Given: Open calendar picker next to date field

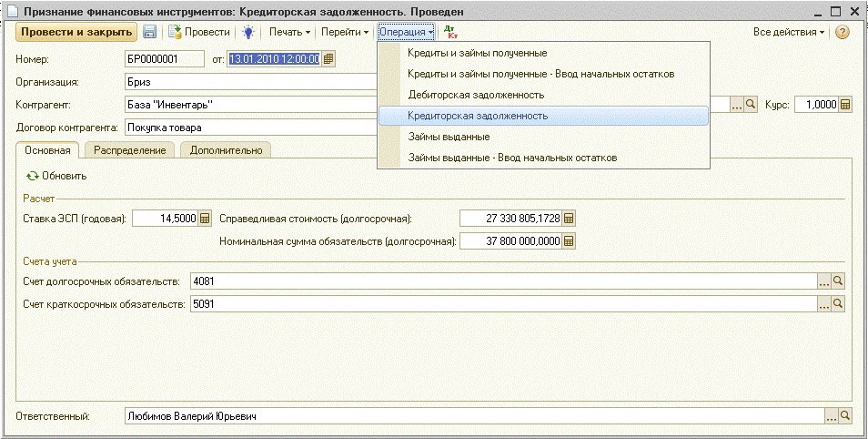Looking at the screenshot, I should (x=328, y=58).
